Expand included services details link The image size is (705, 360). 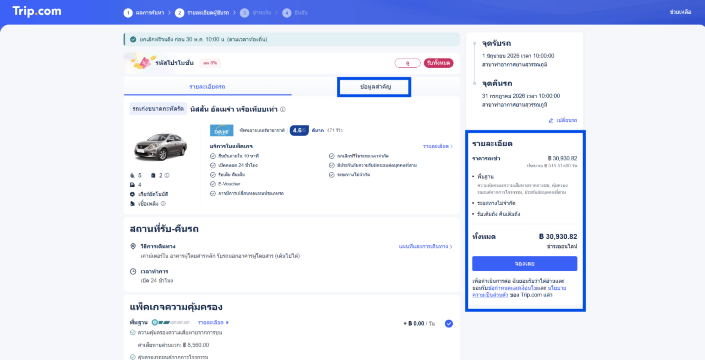pyautogui.click(x=437, y=147)
